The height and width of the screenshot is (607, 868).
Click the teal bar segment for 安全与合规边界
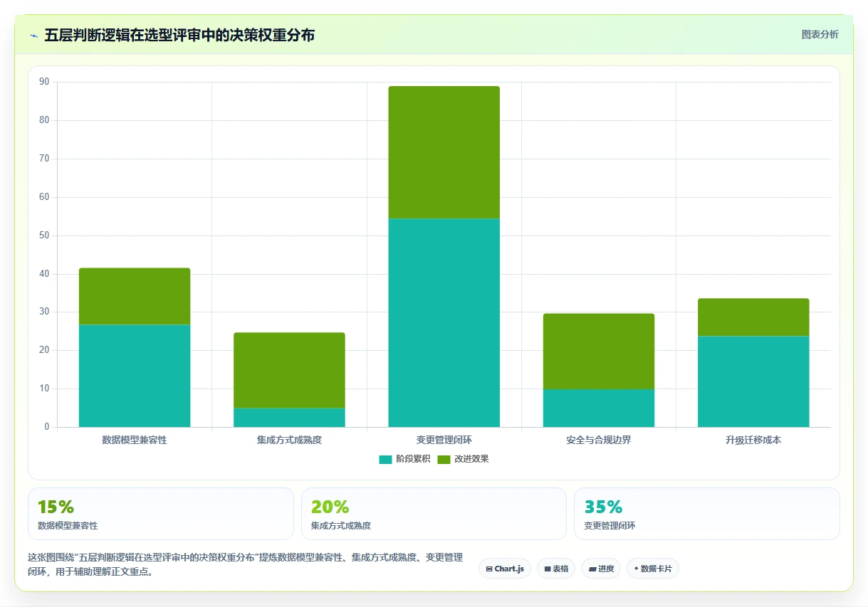coord(599,408)
